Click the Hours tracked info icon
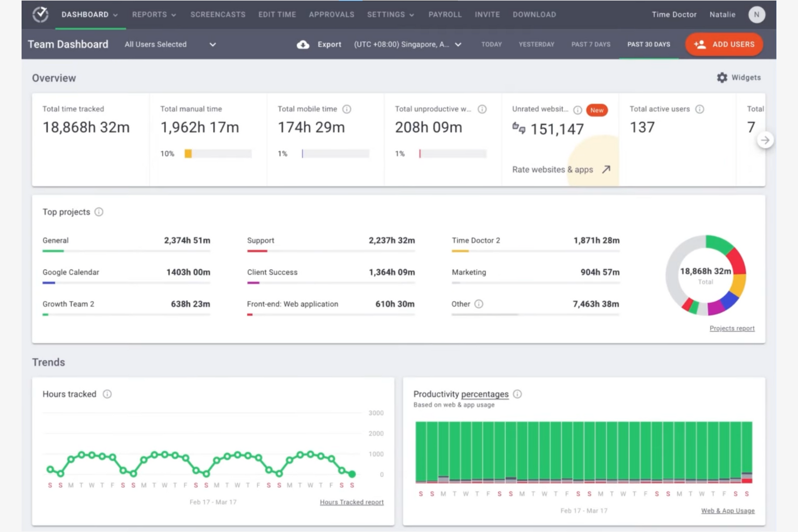 coord(107,394)
